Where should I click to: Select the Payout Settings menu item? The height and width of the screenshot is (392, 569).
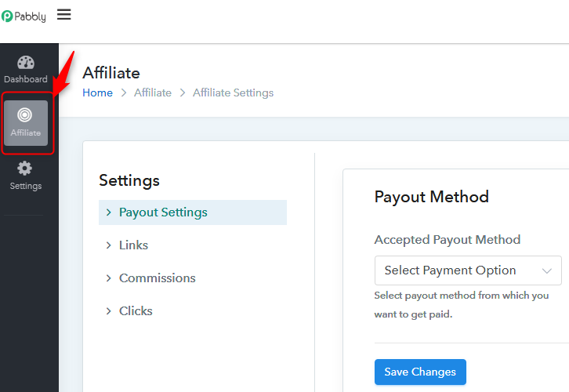point(163,212)
